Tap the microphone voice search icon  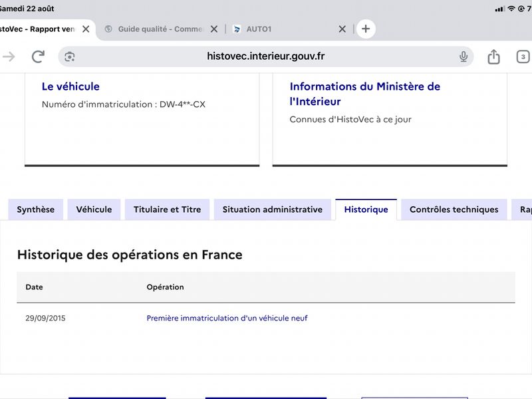coord(464,57)
